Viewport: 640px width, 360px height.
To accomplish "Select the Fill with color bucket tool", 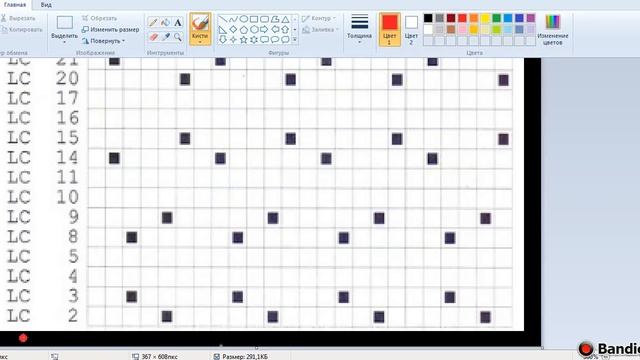I will click(165, 22).
